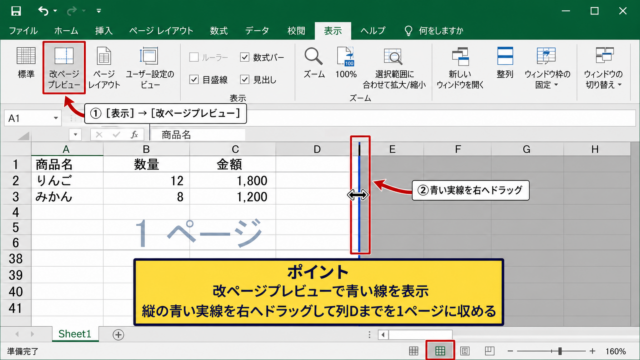The height and width of the screenshot is (360, 640).
Task: Select row 38 header
Action: tap(16, 259)
